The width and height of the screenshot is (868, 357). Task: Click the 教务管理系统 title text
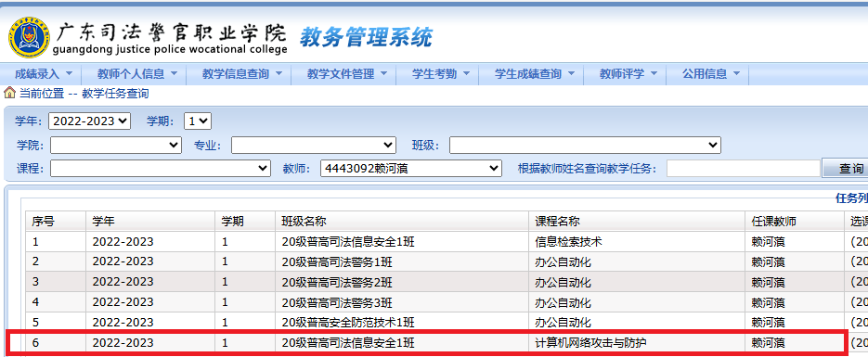(366, 37)
